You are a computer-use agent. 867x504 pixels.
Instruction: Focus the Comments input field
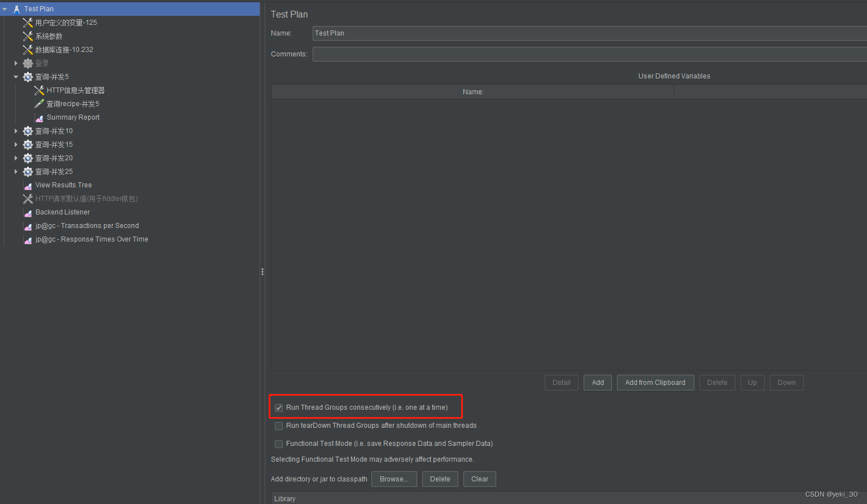point(590,54)
